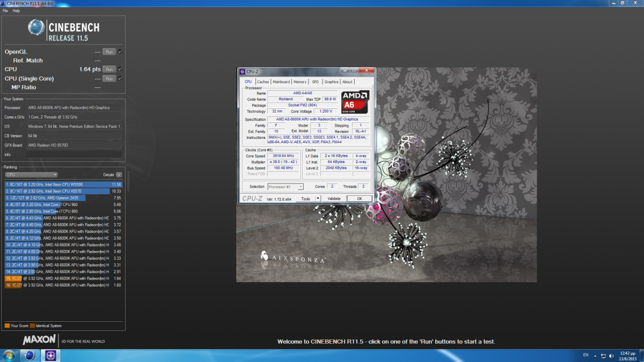Select ranking row 2 Intel Xeon X5570
Screen dimensions: 644x362
tap(64, 191)
